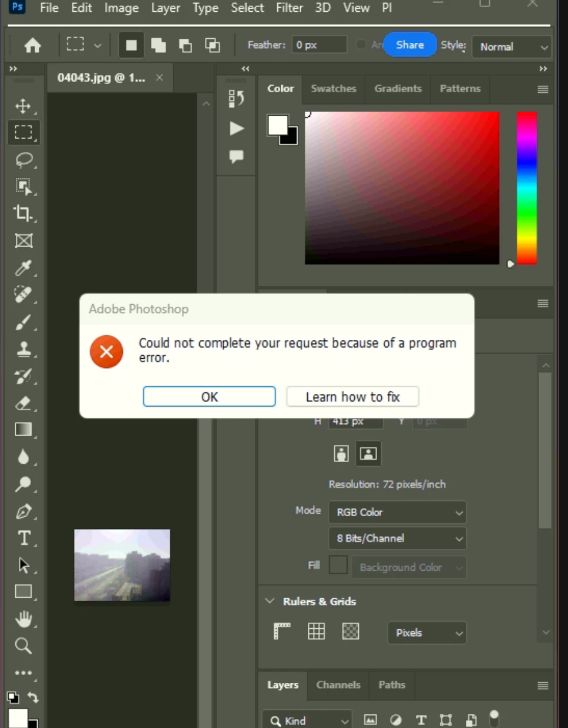
Task: Select the Eraser tool
Action: pyautogui.click(x=23, y=403)
